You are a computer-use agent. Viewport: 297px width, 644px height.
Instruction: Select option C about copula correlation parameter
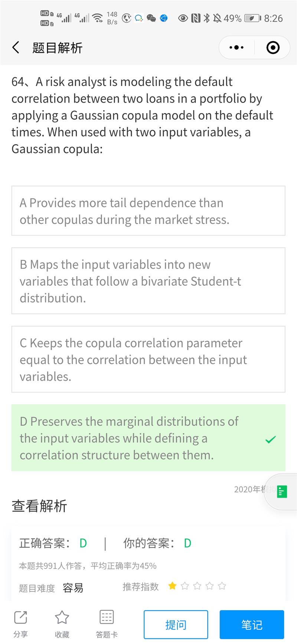tap(148, 359)
